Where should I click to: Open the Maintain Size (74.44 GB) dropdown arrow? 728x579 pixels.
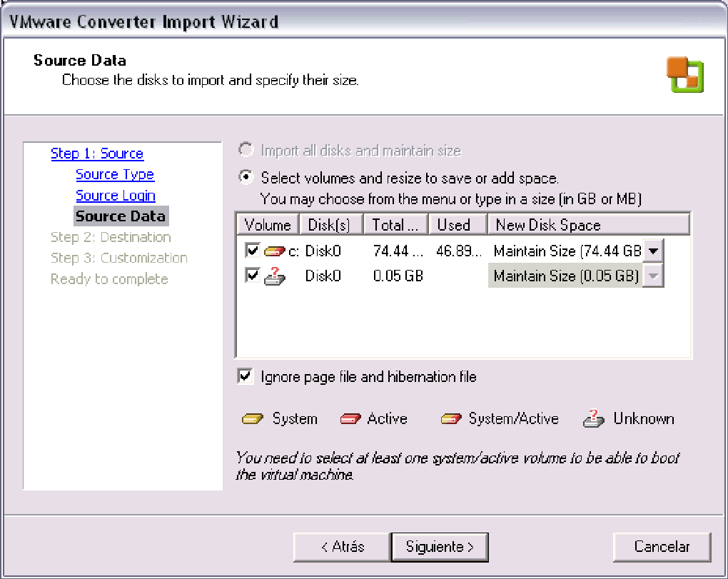point(653,251)
